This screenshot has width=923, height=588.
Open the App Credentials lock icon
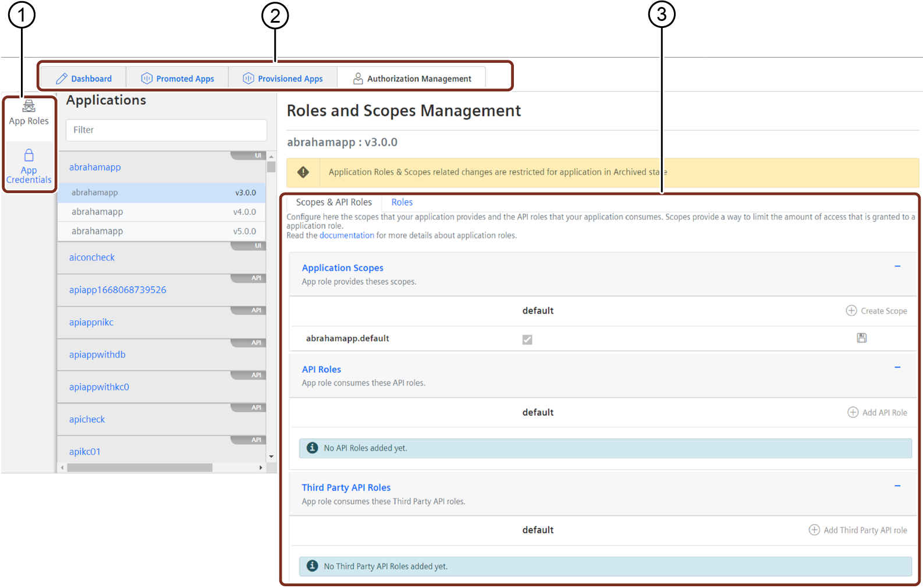tap(29, 155)
